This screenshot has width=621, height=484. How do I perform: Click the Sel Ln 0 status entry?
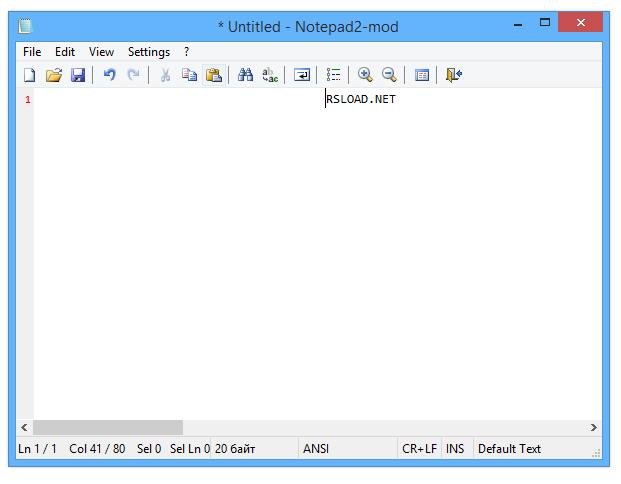pyautogui.click(x=190, y=449)
